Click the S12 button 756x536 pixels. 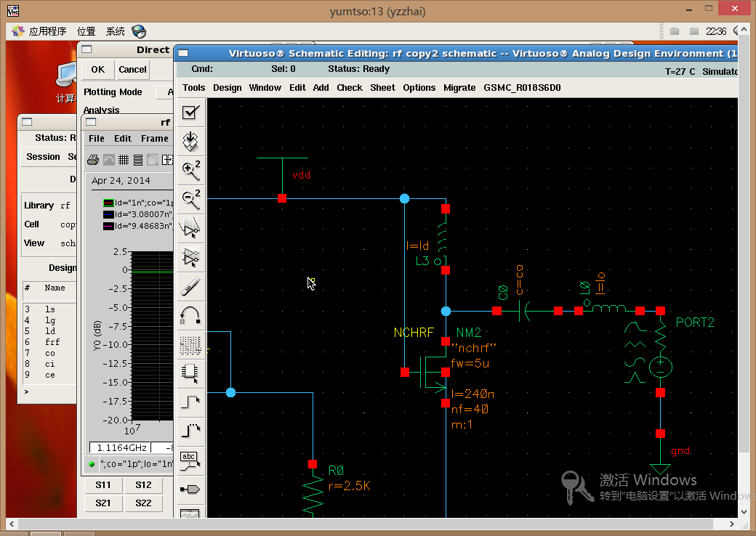[x=143, y=484]
